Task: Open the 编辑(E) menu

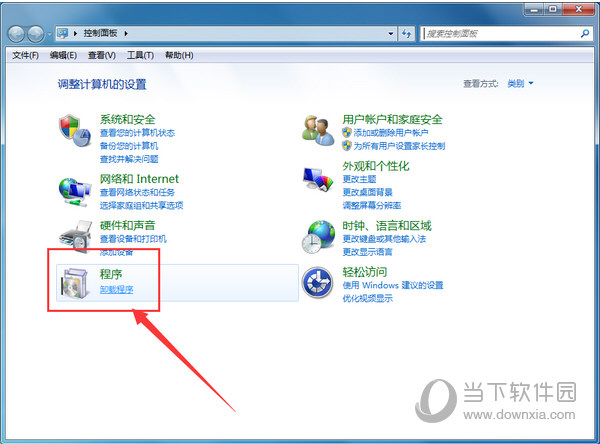Action: [63, 56]
